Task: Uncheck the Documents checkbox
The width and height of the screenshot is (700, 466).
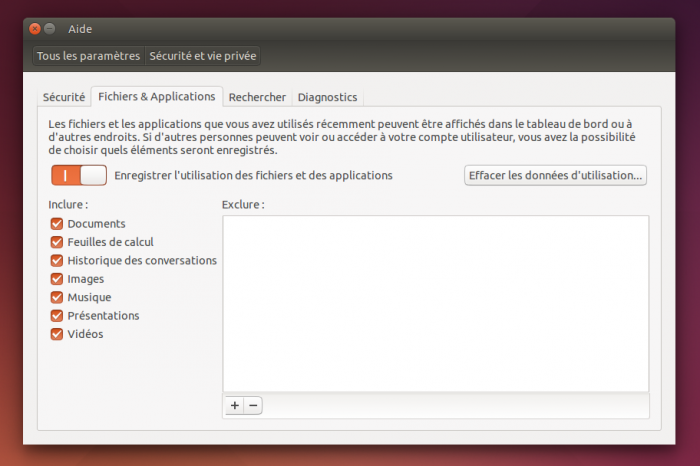Action: (57, 224)
